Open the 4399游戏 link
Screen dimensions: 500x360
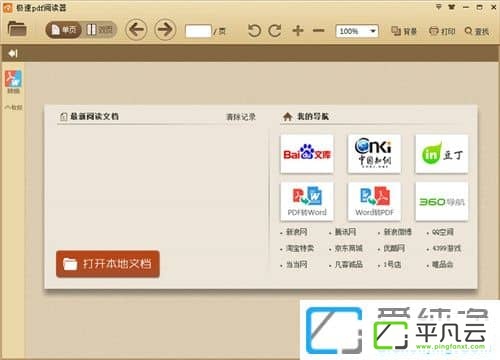point(446,248)
